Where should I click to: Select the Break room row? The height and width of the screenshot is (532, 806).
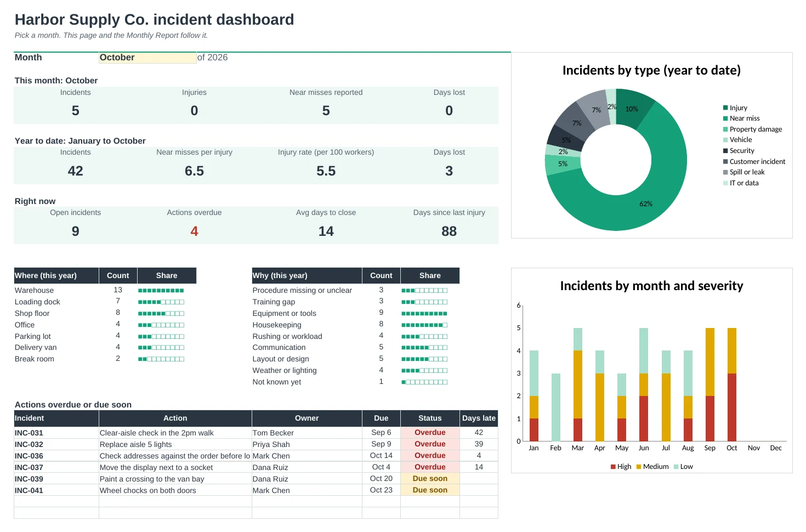coord(105,359)
